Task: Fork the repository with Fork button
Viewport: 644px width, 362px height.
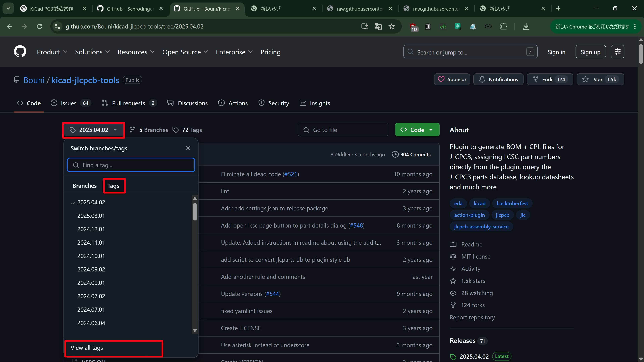Action: pos(550,79)
